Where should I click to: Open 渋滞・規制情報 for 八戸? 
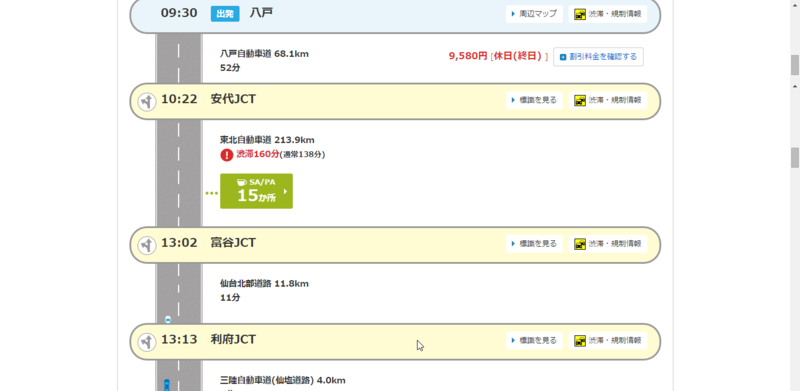(608, 14)
